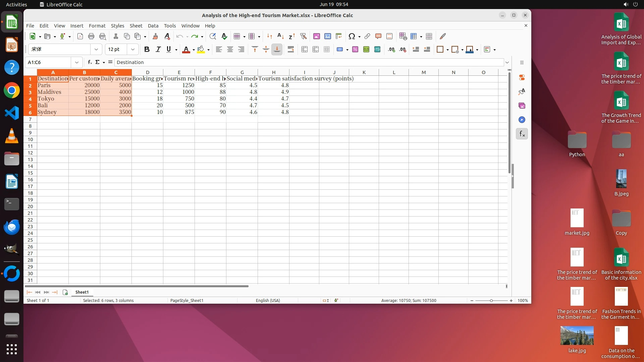This screenshot has height=362, width=644.
Task: Click the Clone Formatting paintbrush icon
Action: pyautogui.click(x=155, y=36)
